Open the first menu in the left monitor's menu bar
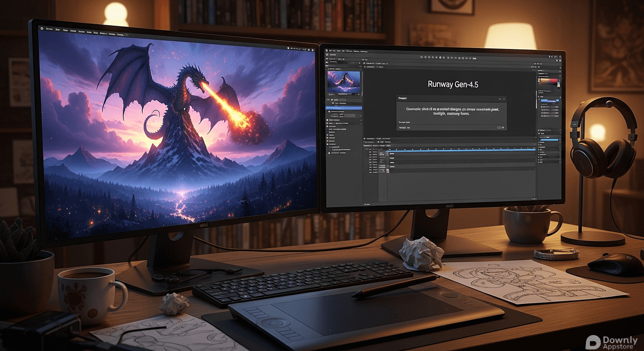This screenshot has width=644, height=351. [x=49, y=29]
